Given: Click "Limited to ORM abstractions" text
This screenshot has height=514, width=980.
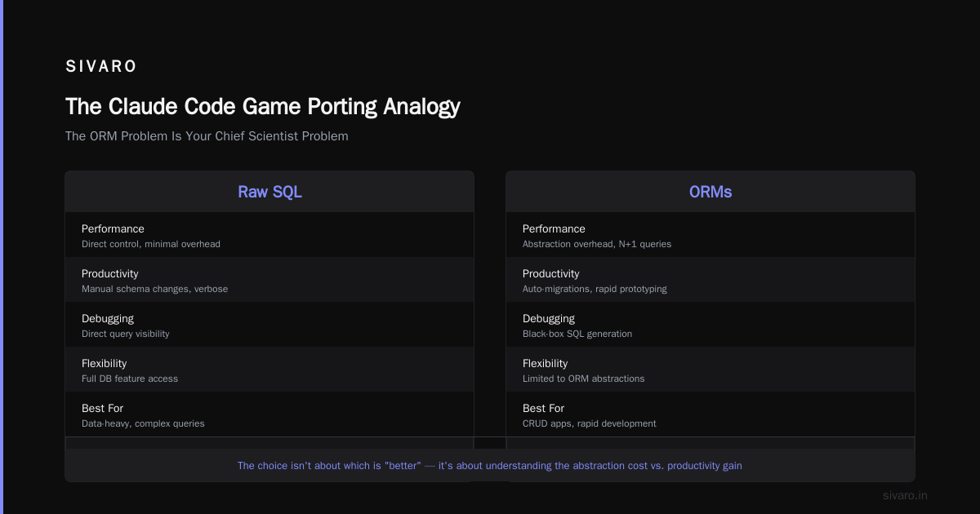Looking at the screenshot, I should click(x=583, y=379).
